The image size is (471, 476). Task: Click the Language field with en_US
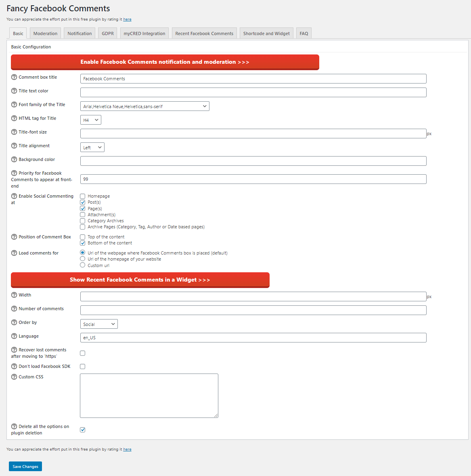[x=253, y=338]
